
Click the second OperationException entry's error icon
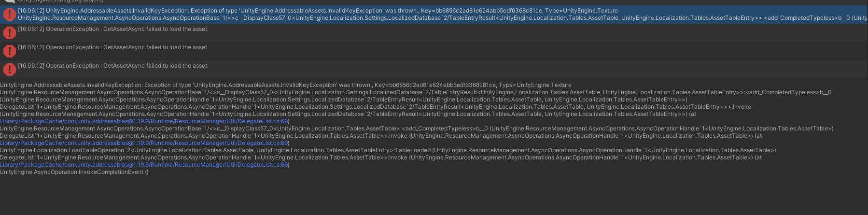(9, 51)
